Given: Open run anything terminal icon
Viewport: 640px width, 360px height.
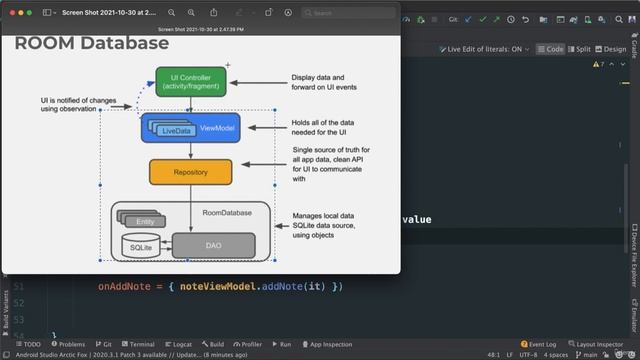Looking at the screenshot, I should coord(560,19).
